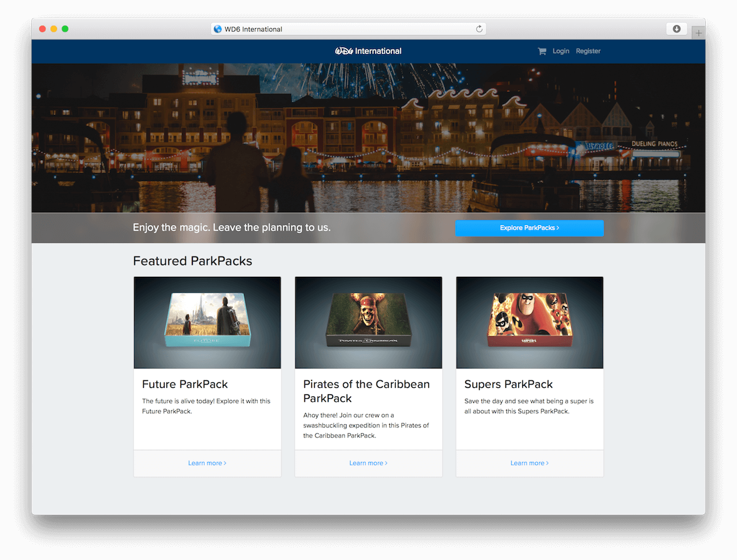This screenshot has width=737, height=560.
Task: Click the Supers ParkPack title
Action: click(x=508, y=384)
